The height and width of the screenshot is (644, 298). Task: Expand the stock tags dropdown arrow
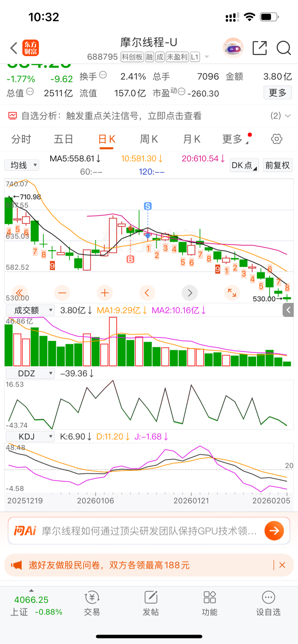tap(207, 57)
